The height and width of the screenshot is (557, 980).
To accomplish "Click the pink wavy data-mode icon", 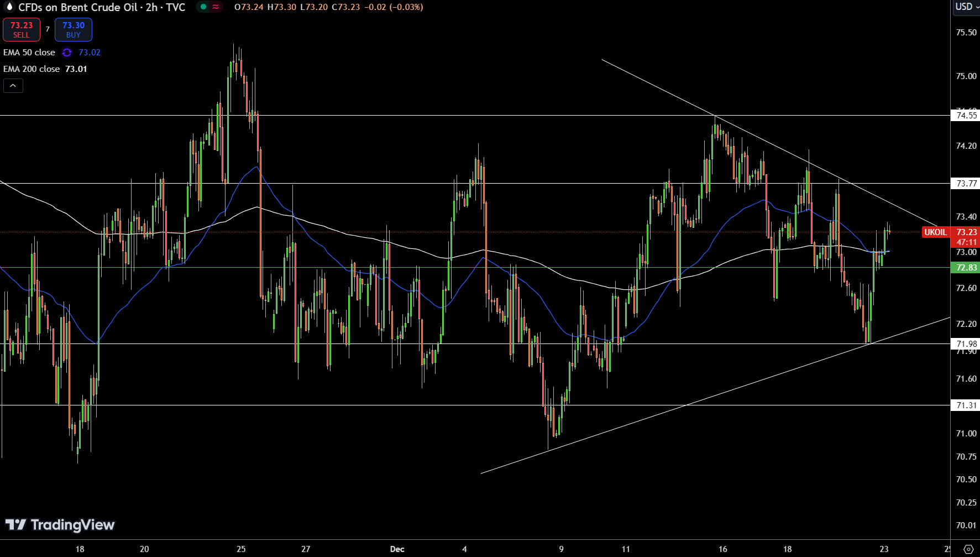I will [x=216, y=7].
